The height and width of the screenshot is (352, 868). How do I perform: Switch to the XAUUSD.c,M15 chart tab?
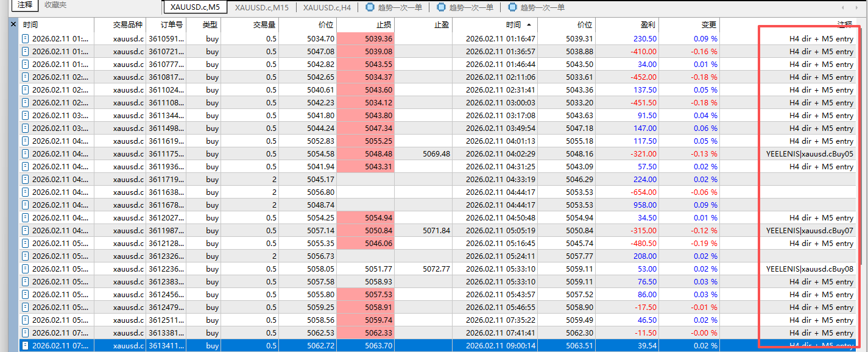[x=262, y=7]
